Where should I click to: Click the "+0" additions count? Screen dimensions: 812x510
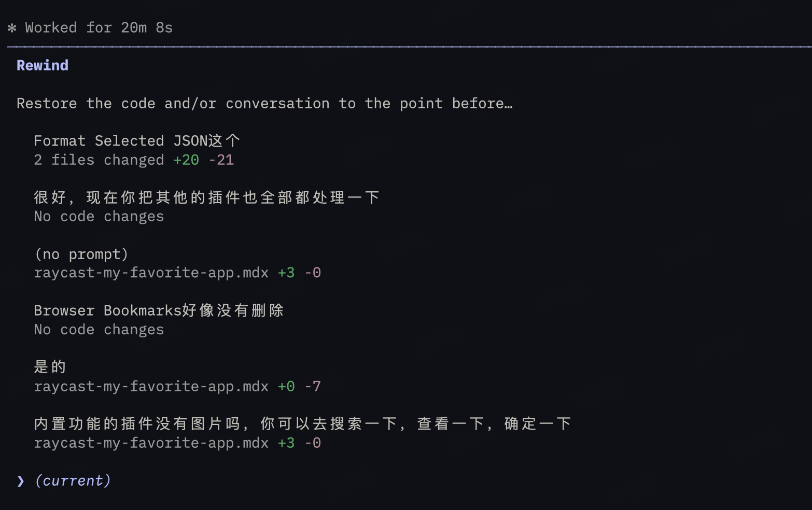coord(286,387)
